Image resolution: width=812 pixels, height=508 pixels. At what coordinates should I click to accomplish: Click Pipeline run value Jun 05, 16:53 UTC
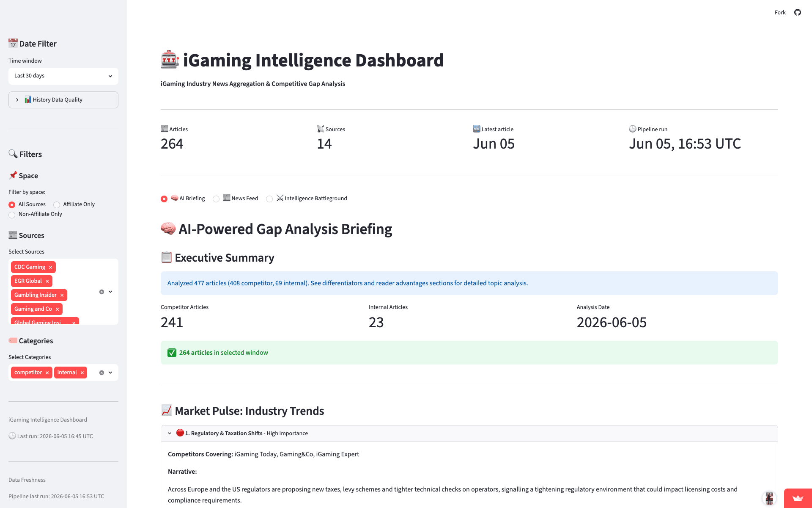[685, 144]
